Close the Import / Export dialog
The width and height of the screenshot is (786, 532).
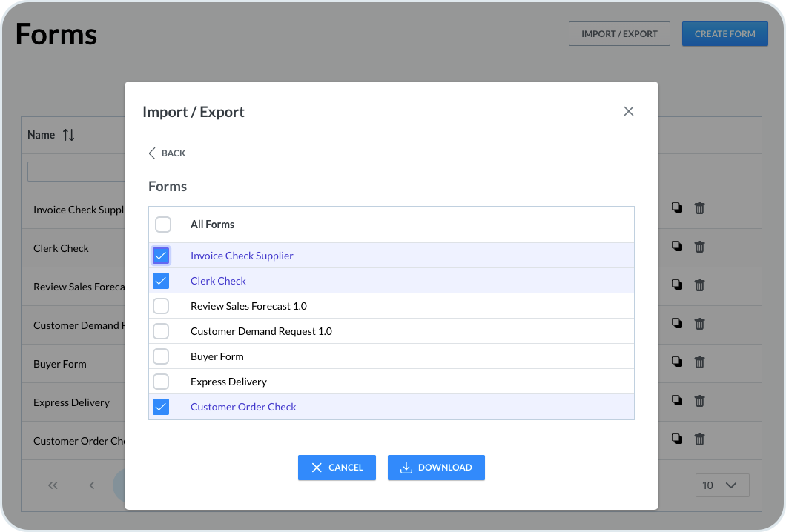(629, 111)
